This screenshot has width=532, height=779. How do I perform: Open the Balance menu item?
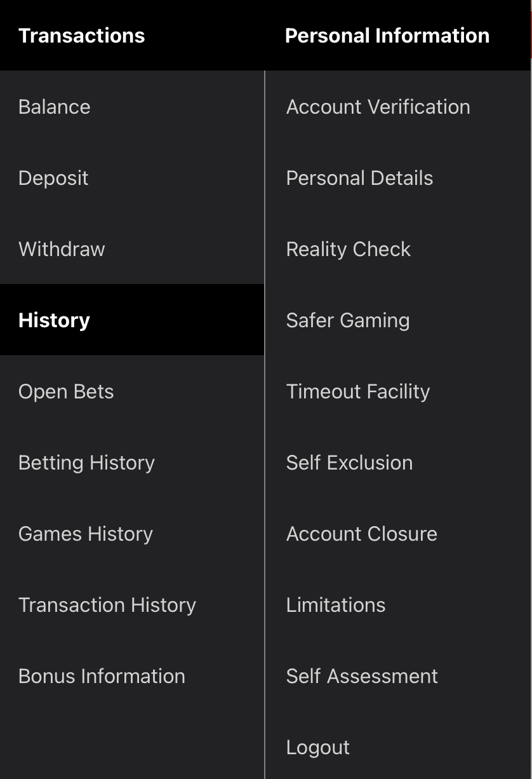click(x=132, y=107)
